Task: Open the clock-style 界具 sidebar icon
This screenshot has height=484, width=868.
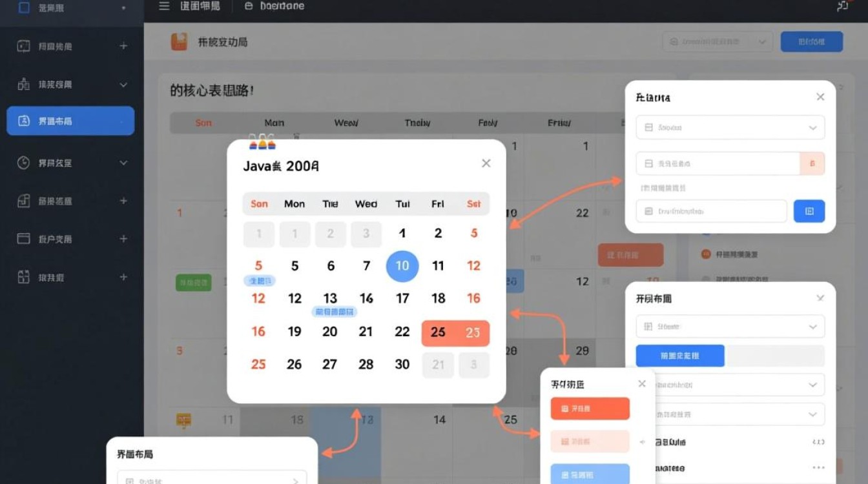Action: click(x=23, y=163)
